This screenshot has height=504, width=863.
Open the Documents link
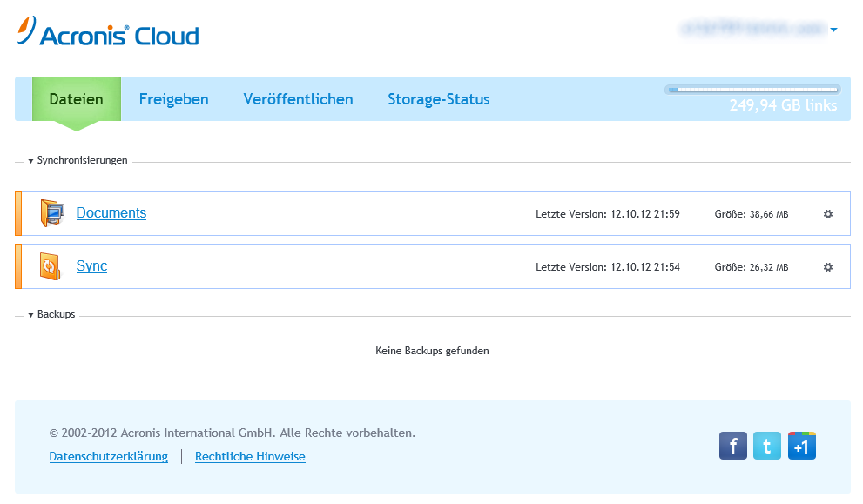111,213
